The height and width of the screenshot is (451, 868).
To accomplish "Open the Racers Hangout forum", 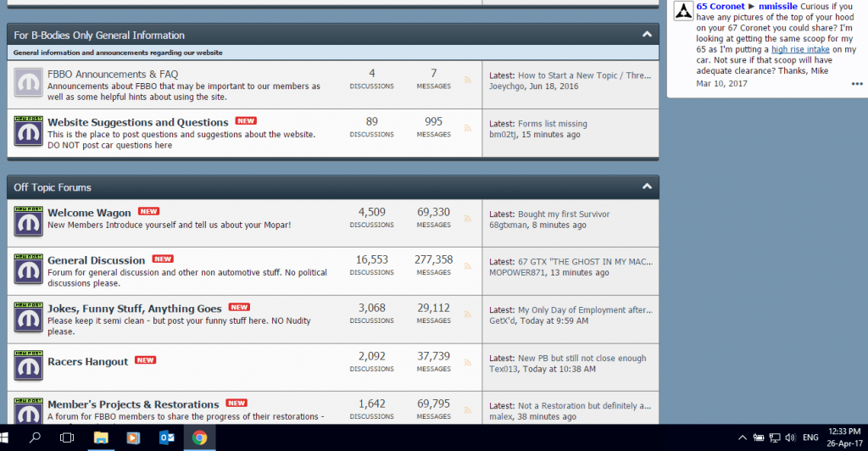I will [87, 362].
